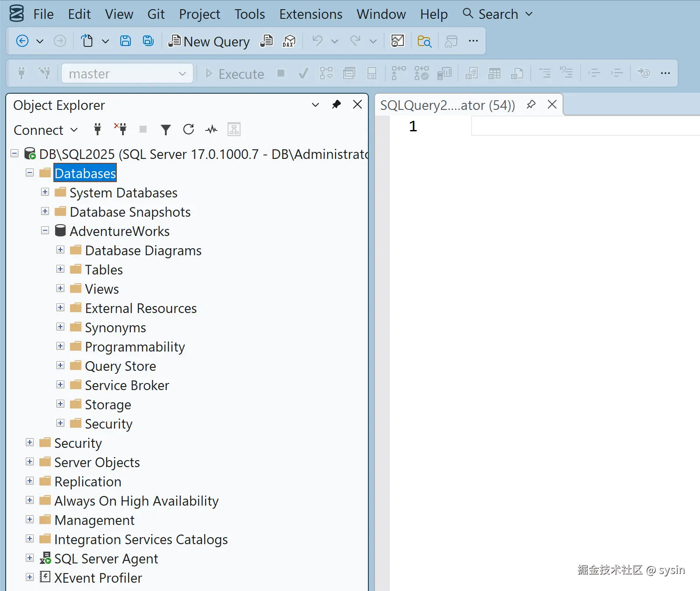
Task: Save the current query file
Action: tap(126, 40)
